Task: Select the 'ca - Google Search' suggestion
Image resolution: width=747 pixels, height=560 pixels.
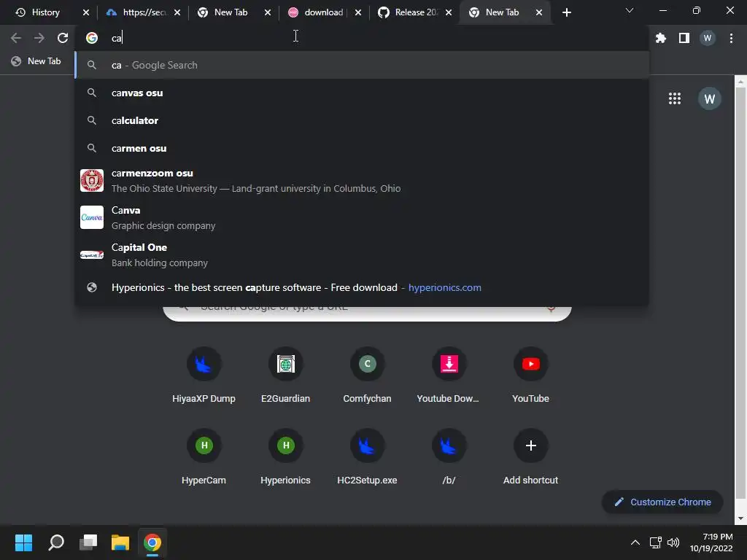Action: (362, 65)
